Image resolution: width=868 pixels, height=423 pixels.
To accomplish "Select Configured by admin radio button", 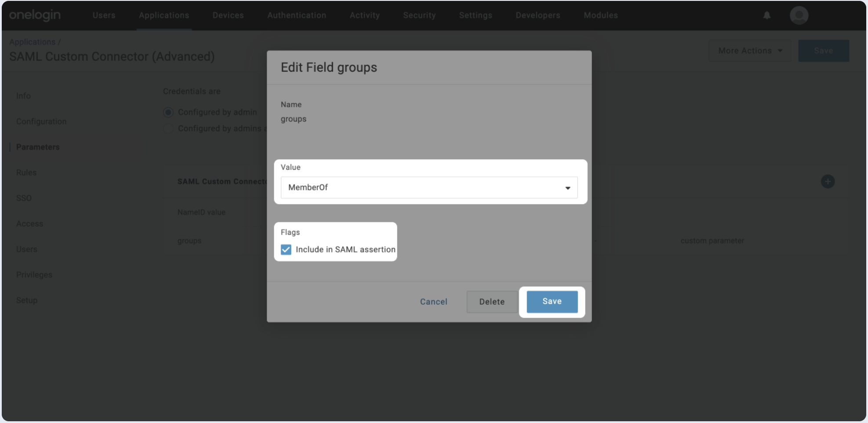I will pyautogui.click(x=168, y=113).
